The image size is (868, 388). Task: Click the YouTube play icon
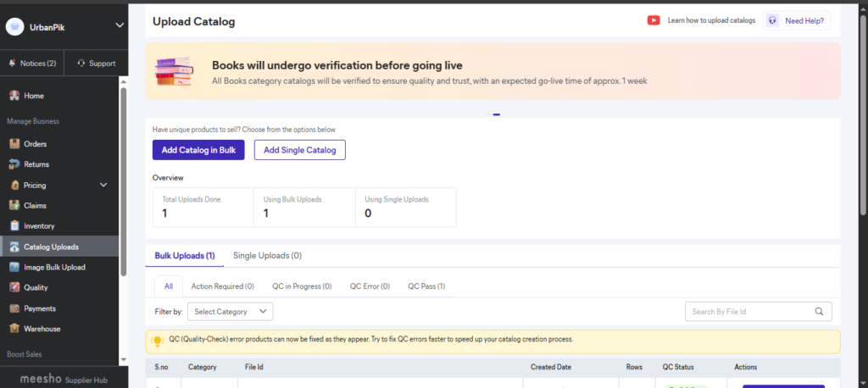(654, 20)
